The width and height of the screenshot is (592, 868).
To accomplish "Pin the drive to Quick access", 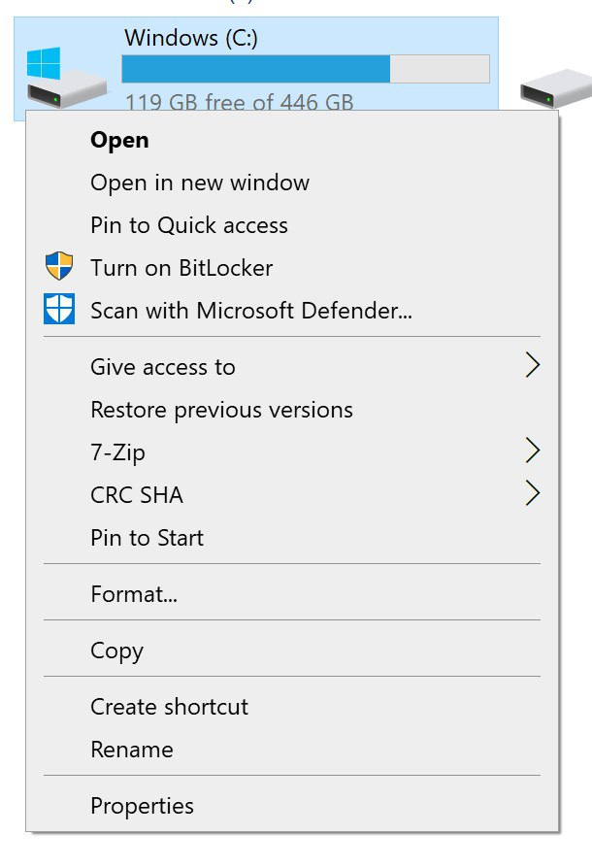I will (x=189, y=225).
